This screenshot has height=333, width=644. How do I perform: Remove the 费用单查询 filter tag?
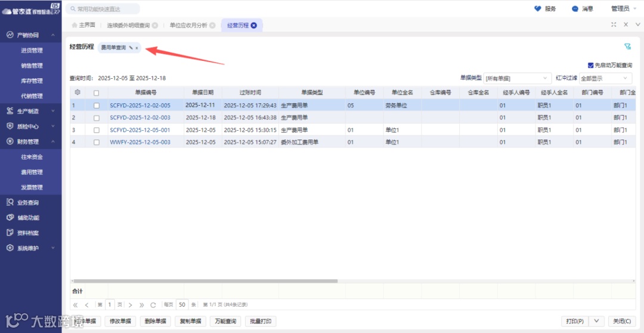(137, 48)
